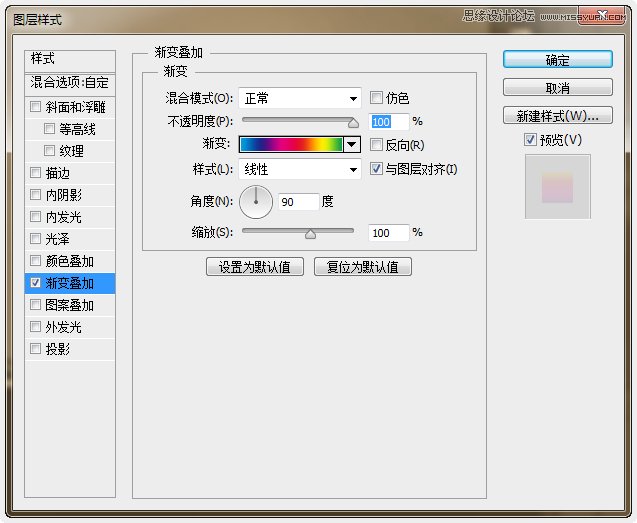This screenshot has width=637, height=523.
Task: Check the 反向(R) option
Action: pos(376,144)
